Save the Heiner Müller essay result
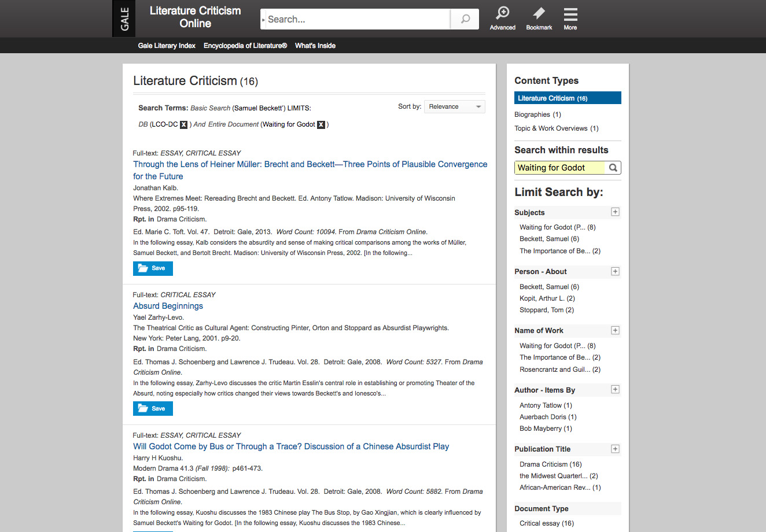Screen dimensions: 766x532 (153, 268)
